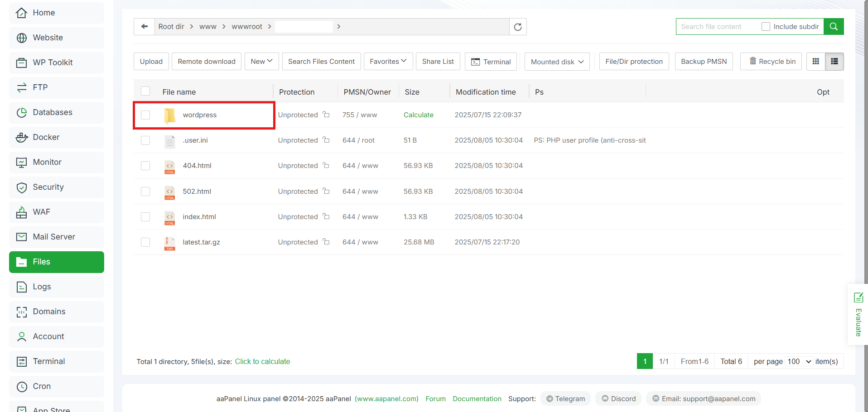868x412 pixels.
Task: Click the green search magnifier button
Action: click(x=834, y=27)
